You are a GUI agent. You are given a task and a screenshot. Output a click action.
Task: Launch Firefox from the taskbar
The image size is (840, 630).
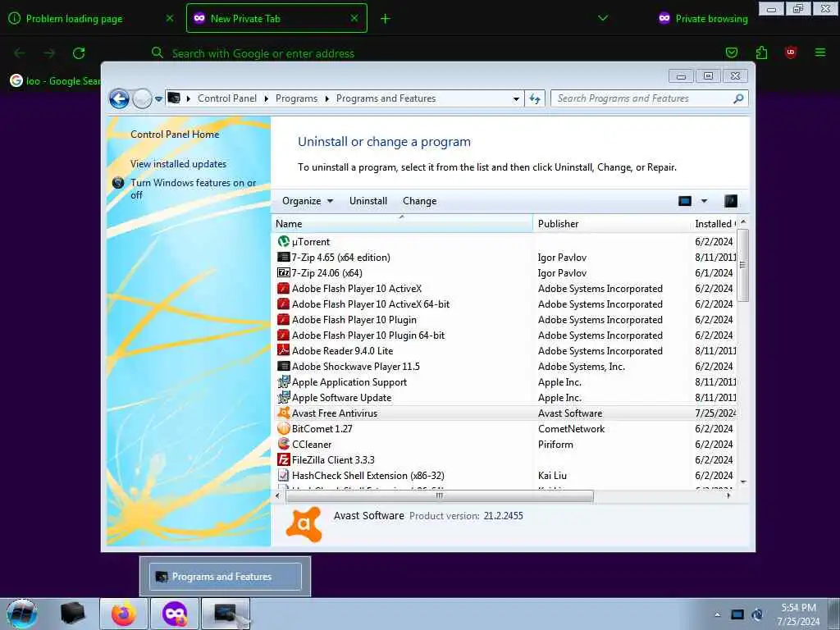pyautogui.click(x=124, y=614)
